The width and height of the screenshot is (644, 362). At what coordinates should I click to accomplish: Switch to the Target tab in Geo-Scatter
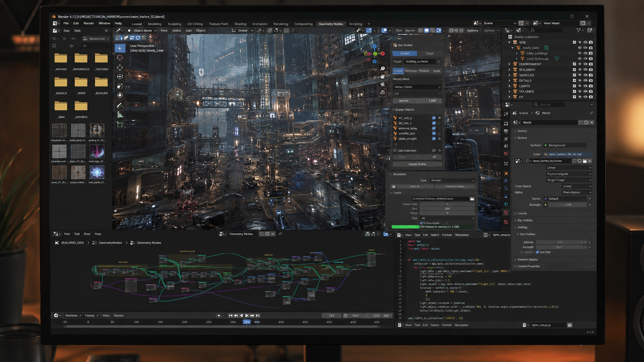coord(430,53)
